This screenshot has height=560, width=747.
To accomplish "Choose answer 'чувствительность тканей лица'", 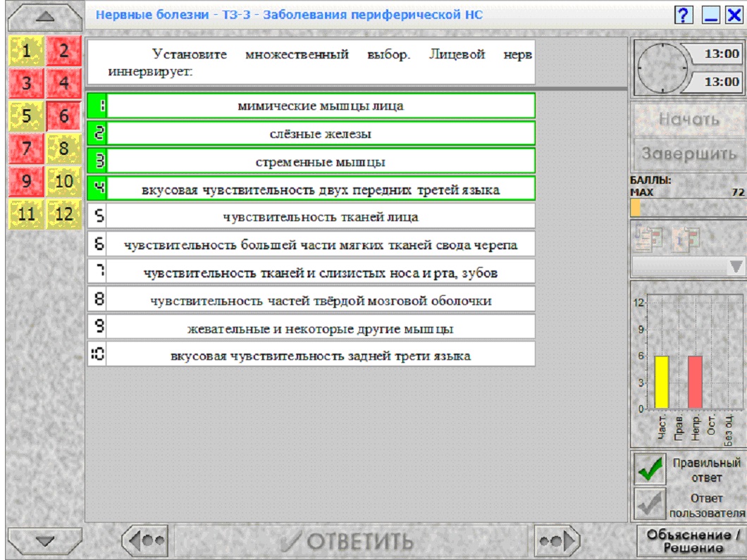I will click(x=311, y=217).
